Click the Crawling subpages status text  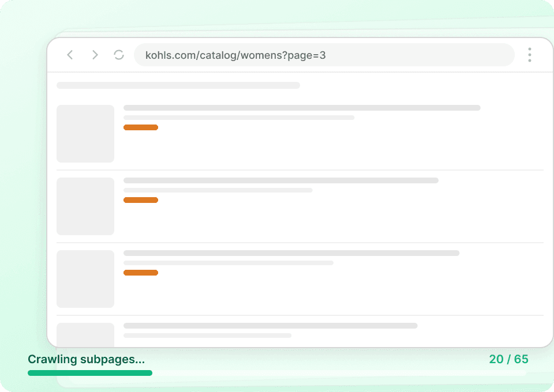[86, 359]
